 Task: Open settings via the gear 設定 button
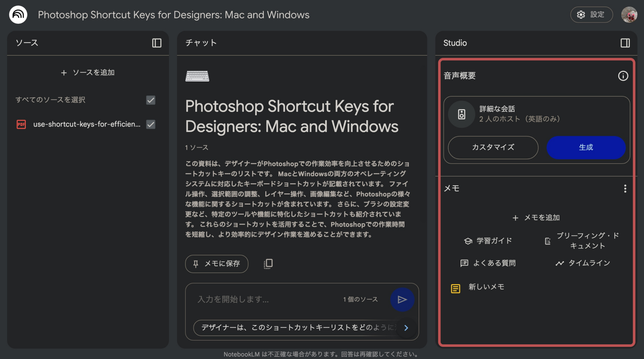tap(591, 15)
